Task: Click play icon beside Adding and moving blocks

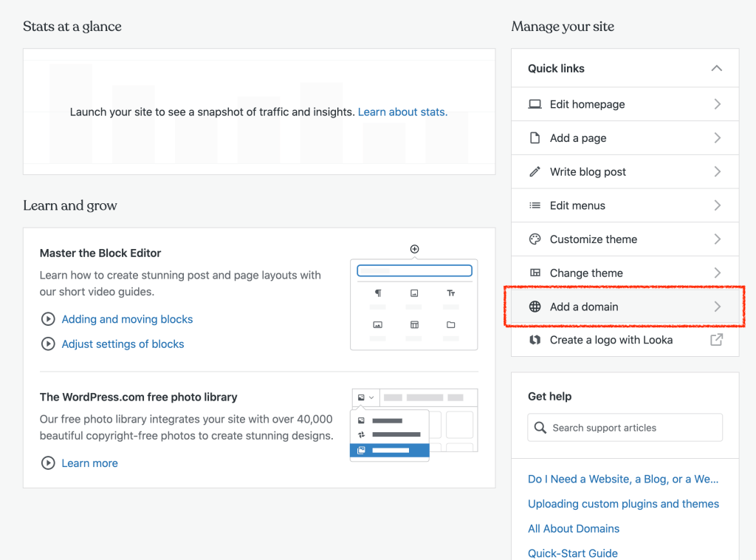Action: 48,319
